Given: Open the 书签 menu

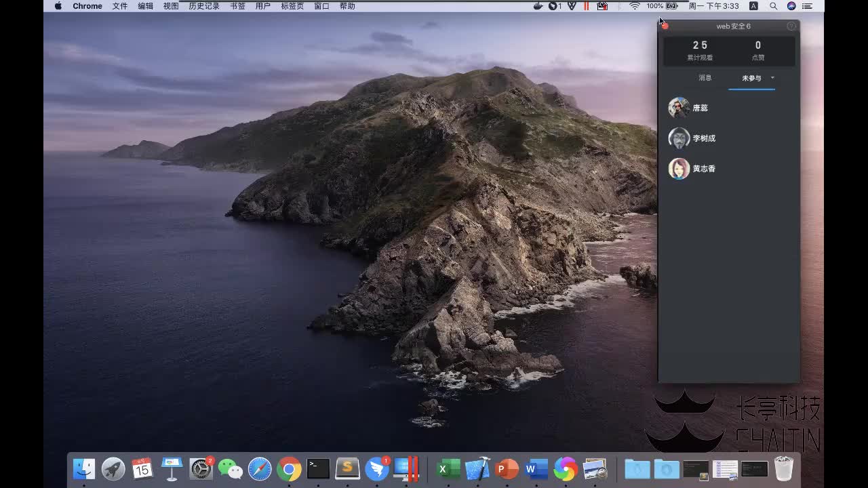Looking at the screenshot, I should coord(237,6).
